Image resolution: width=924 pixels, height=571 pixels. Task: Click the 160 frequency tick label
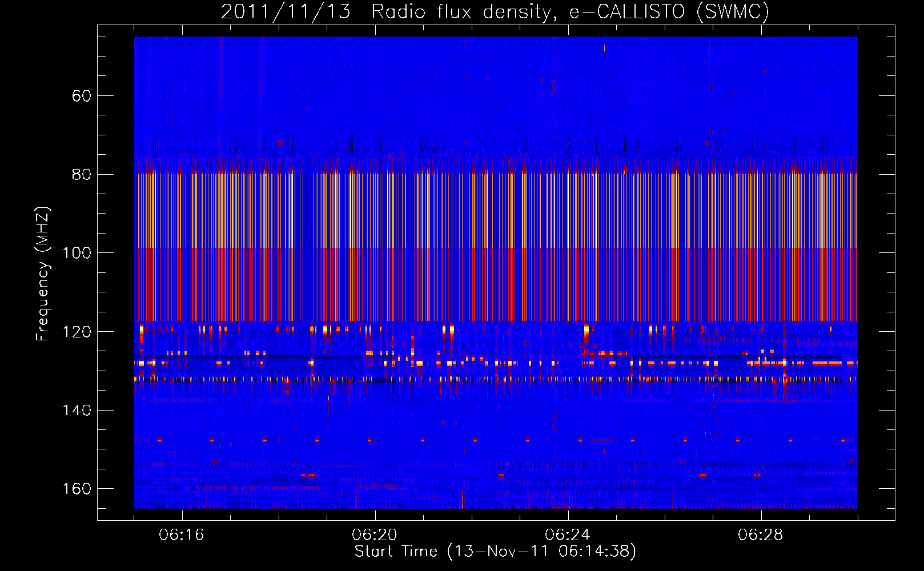tap(77, 489)
